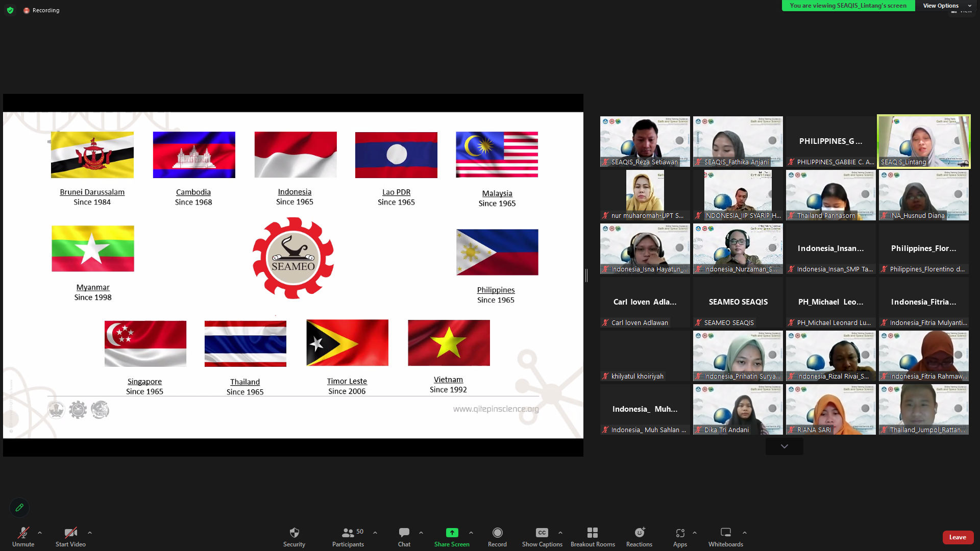Unmute the microphone
Image resolution: width=980 pixels, height=551 pixels.
23,533
